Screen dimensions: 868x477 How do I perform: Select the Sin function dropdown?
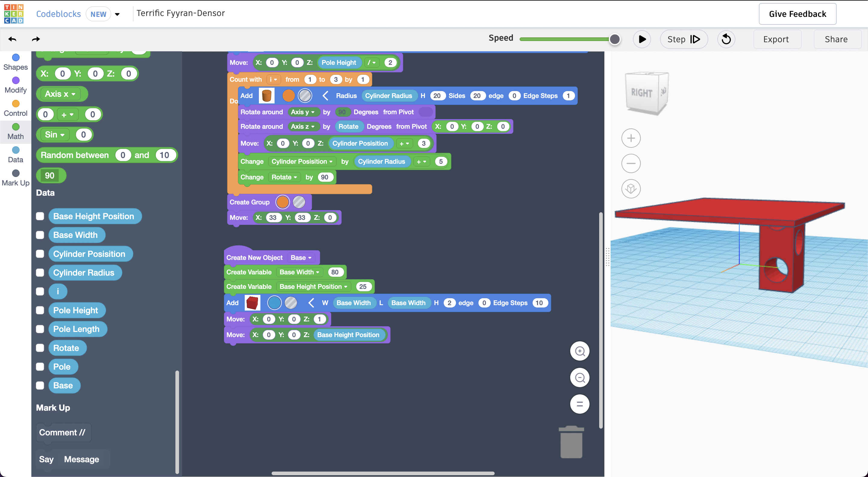click(54, 134)
